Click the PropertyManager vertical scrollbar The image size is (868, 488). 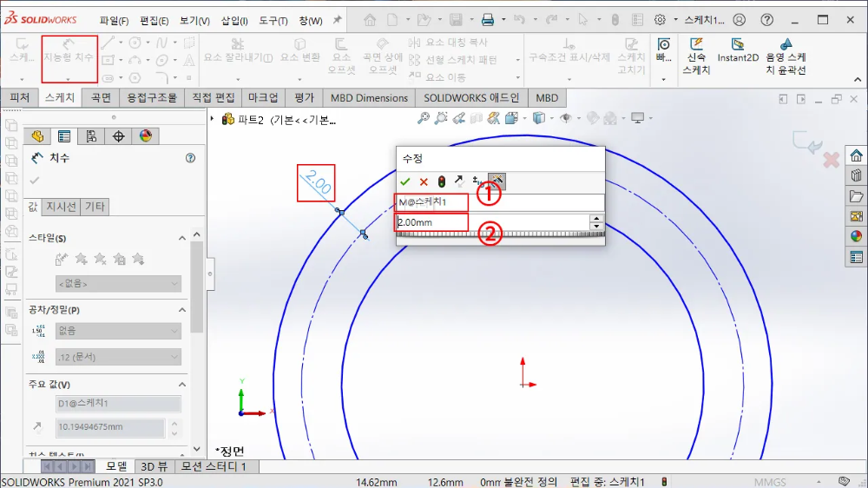tap(196, 286)
